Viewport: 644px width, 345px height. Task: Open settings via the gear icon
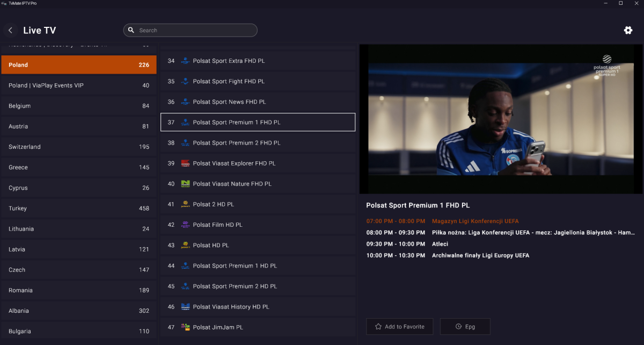(628, 31)
